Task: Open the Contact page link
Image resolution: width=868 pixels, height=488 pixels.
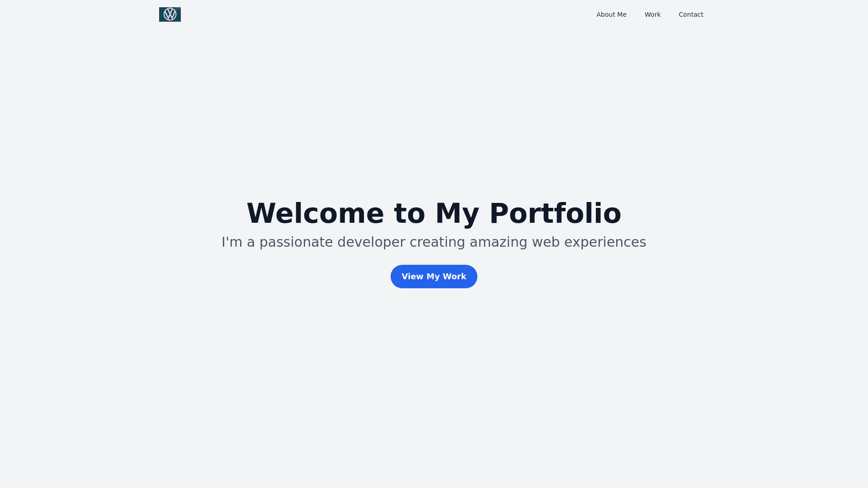Action: (691, 14)
